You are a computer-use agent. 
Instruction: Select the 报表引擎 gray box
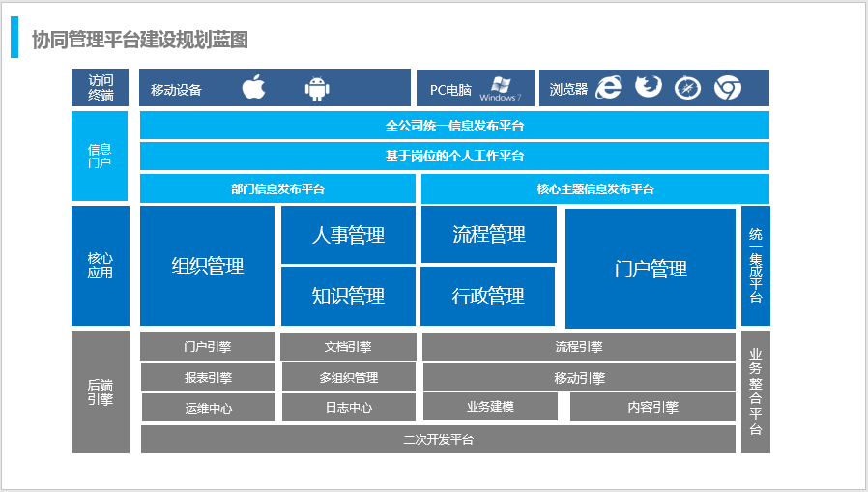click(208, 377)
